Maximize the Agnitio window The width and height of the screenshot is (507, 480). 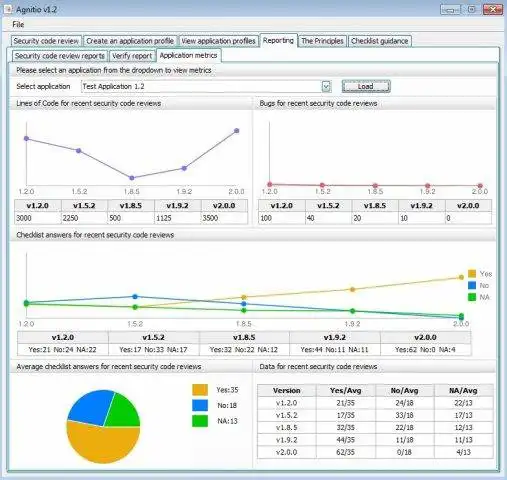pyautogui.click(x=472, y=9)
